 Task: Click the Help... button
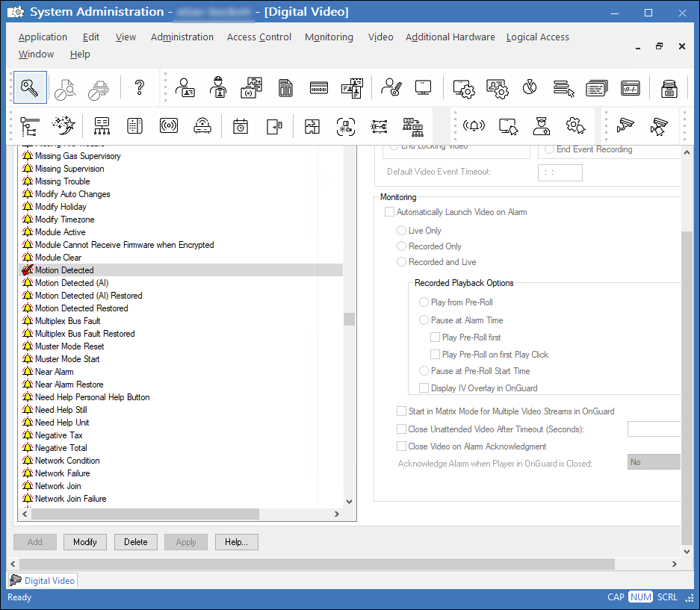[236, 542]
